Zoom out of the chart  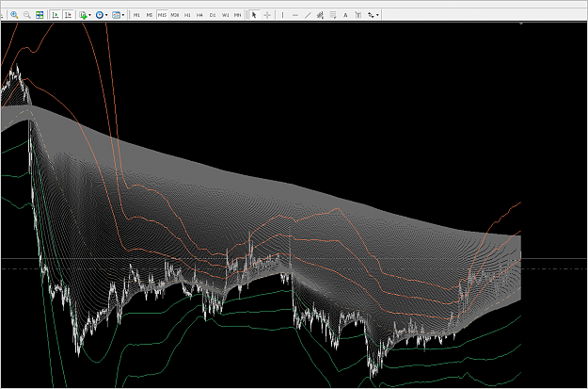(27, 15)
